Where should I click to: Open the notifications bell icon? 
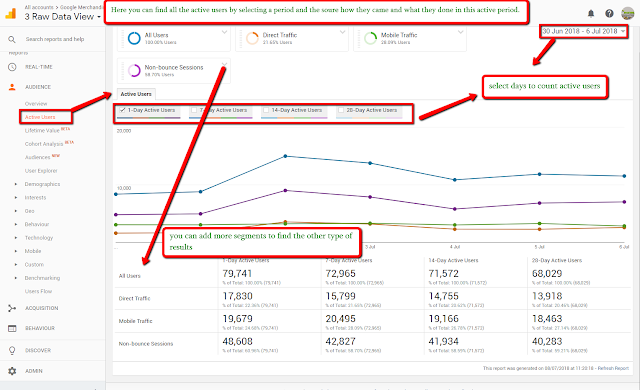click(591, 13)
